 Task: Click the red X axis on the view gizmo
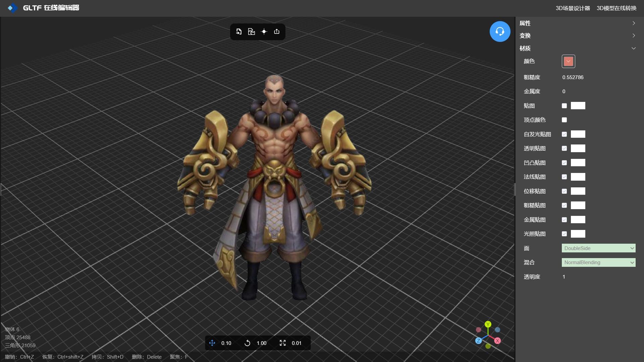(x=497, y=341)
